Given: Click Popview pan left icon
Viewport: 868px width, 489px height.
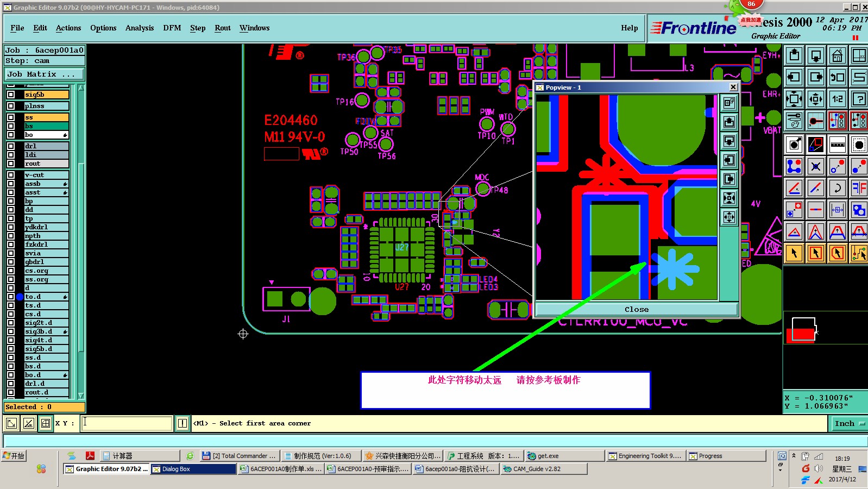Looking at the screenshot, I should click(729, 160).
